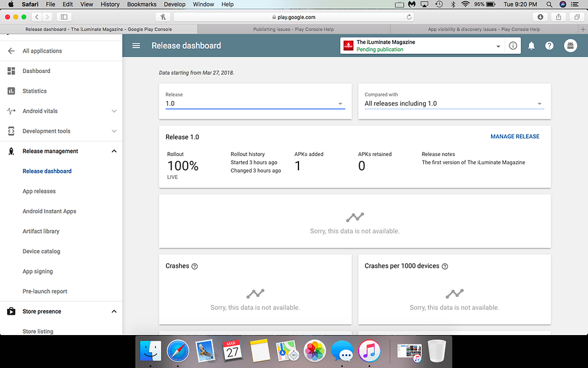This screenshot has width=588, height=368.
Task: Open Artifact library page
Action: pos(41,232)
